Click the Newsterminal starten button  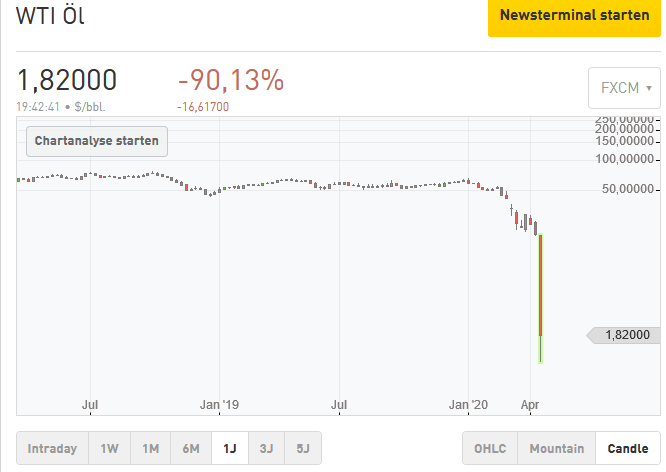click(574, 17)
